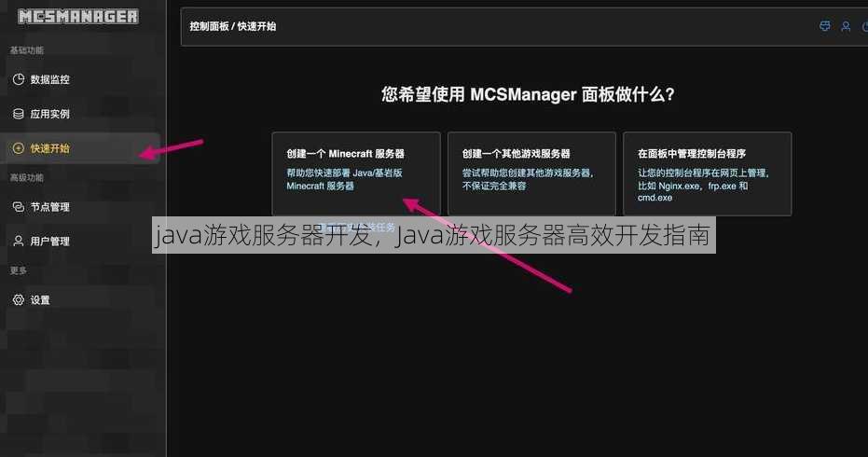868x457 pixels.
Task: Open 应用实例 in the sidebar
Action: point(80,114)
